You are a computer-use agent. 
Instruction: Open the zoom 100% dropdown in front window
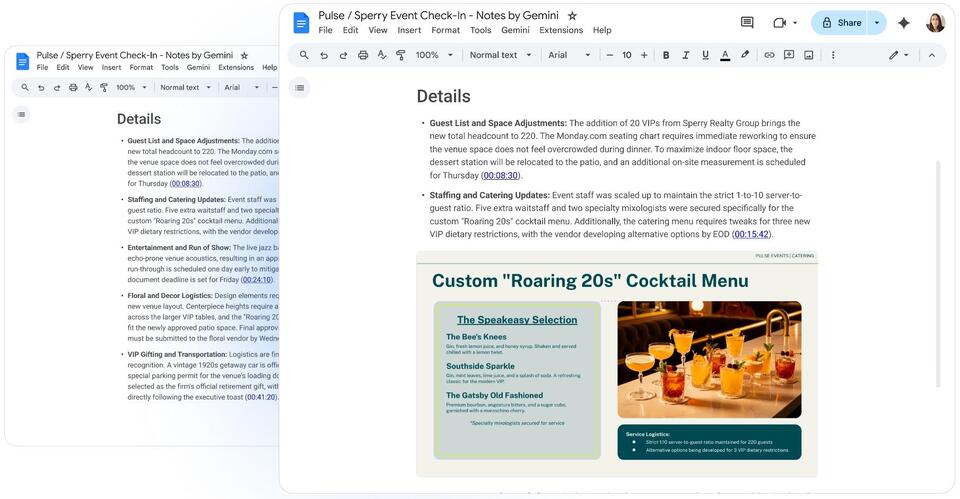click(434, 55)
